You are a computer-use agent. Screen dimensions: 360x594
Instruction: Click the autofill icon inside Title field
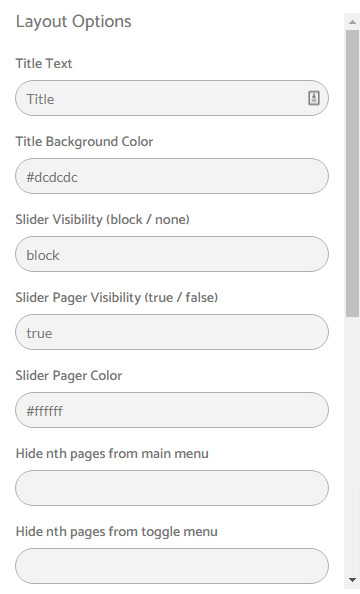click(x=313, y=98)
